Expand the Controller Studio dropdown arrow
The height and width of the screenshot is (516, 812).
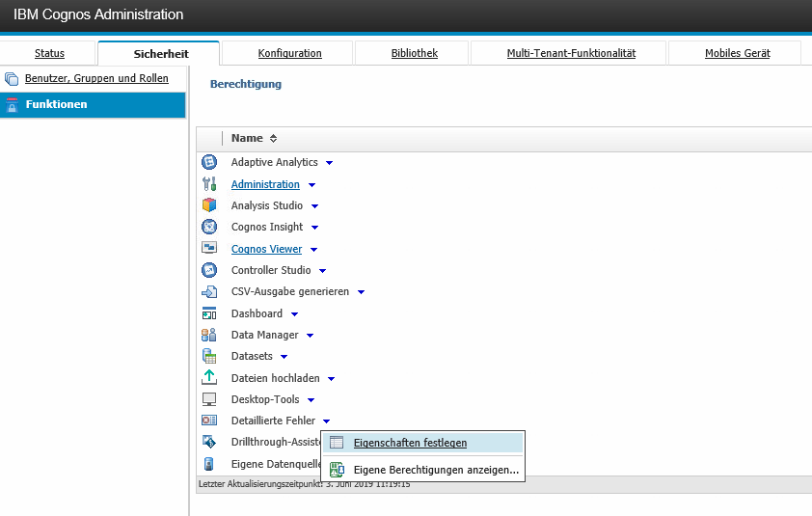pos(322,271)
